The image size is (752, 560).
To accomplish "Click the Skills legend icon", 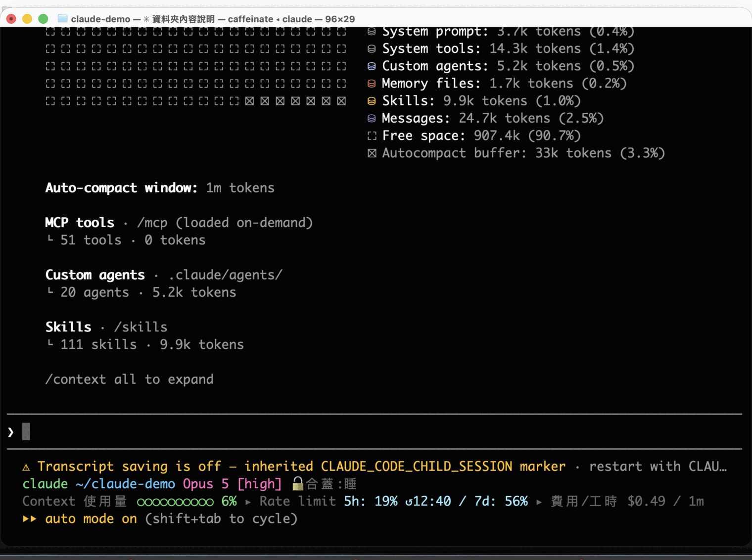I will pyautogui.click(x=372, y=101).
